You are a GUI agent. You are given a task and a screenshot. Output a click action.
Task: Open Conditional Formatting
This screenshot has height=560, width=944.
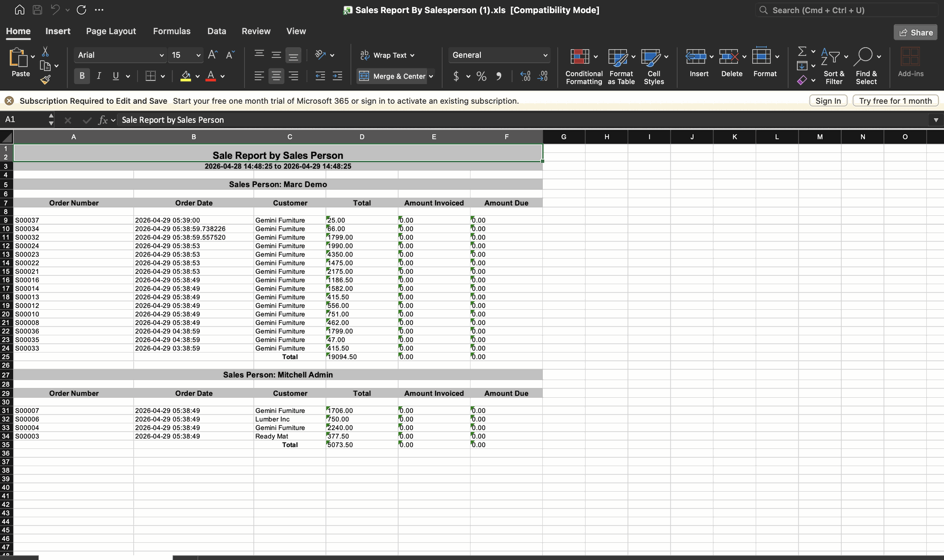(x=584, y=66)
